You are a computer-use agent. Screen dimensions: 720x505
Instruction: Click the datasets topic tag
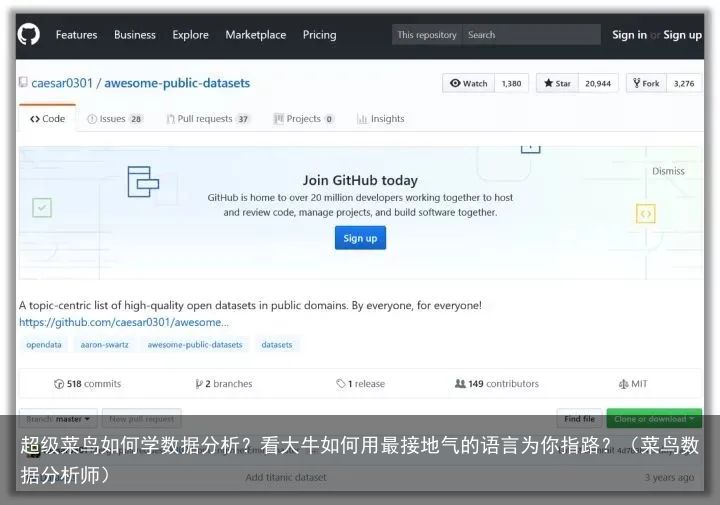tap(277, 345)
